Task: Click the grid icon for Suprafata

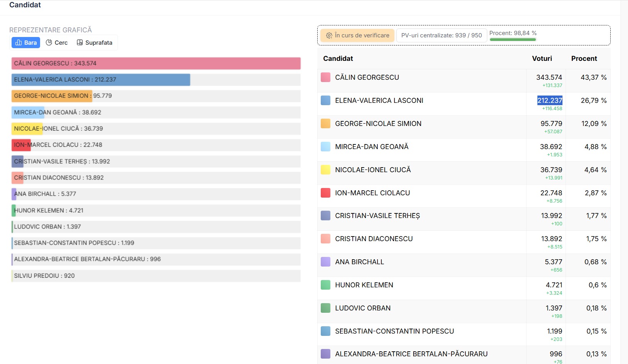Action: (x=80, y=43)
